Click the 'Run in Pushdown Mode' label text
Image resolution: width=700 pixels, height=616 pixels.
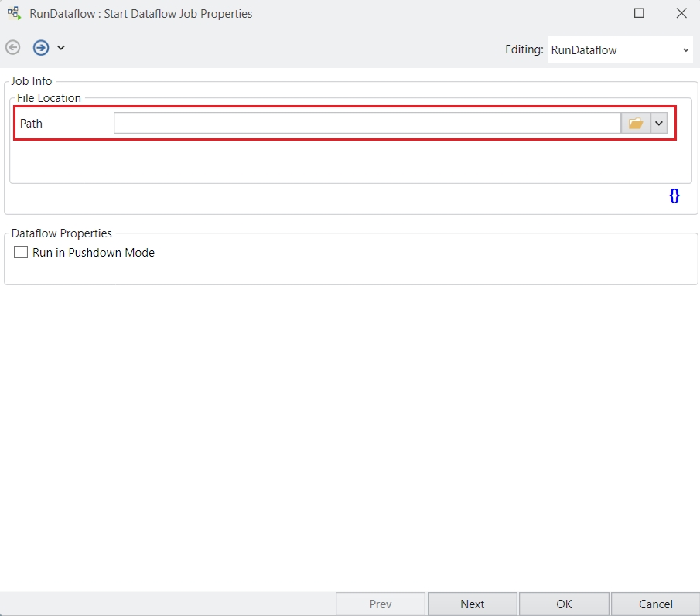[94, 253]
